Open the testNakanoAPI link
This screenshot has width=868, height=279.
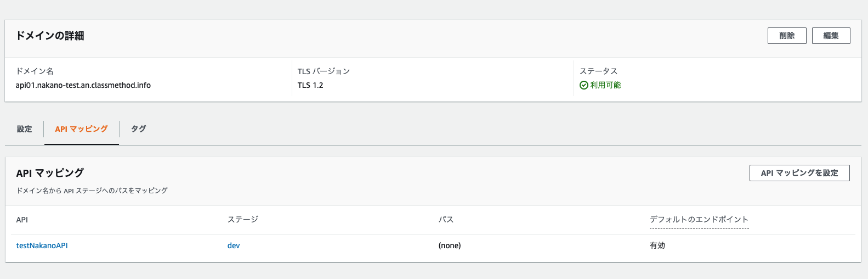[x=42, y=245]
